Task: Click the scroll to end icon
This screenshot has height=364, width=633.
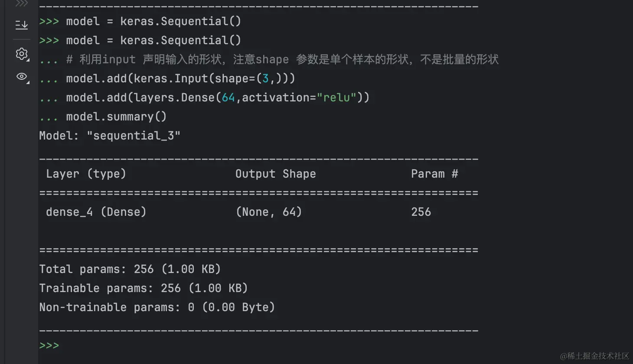Action: 21,25
